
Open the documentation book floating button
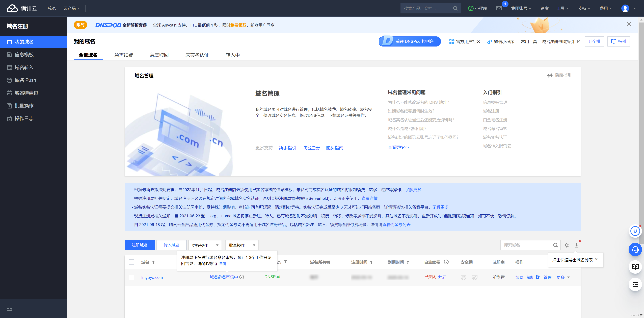click(635, 267)
